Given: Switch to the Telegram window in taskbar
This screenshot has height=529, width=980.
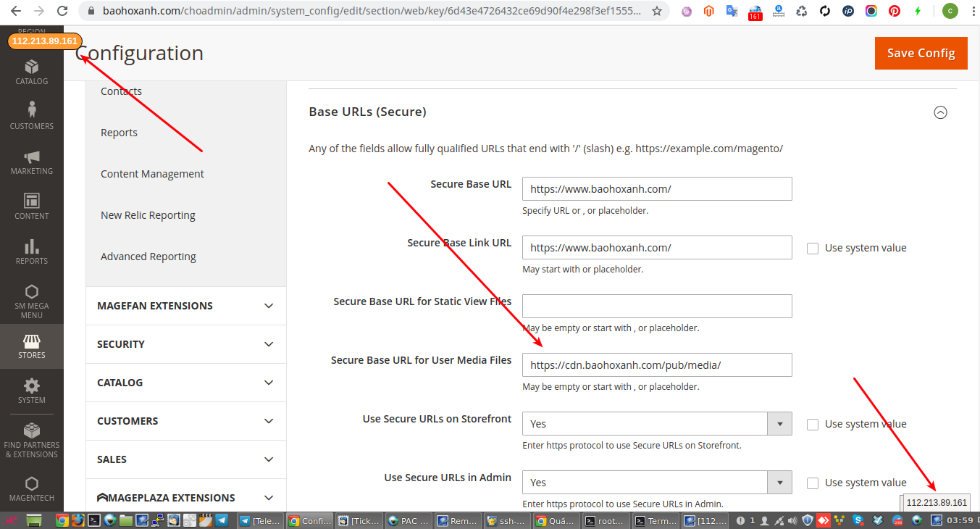Looking at the screenshot, I should click(260, 520).
